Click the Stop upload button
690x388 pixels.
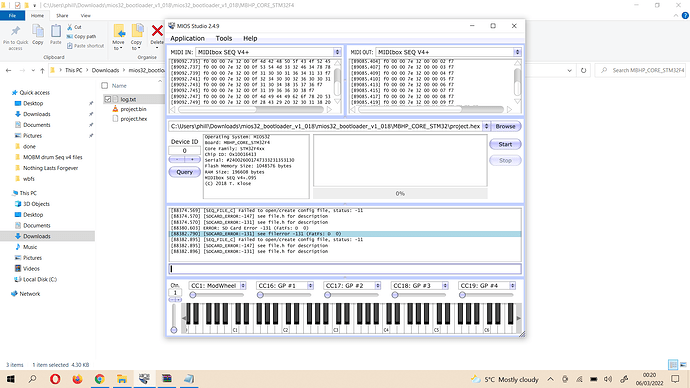pos(505,161)
